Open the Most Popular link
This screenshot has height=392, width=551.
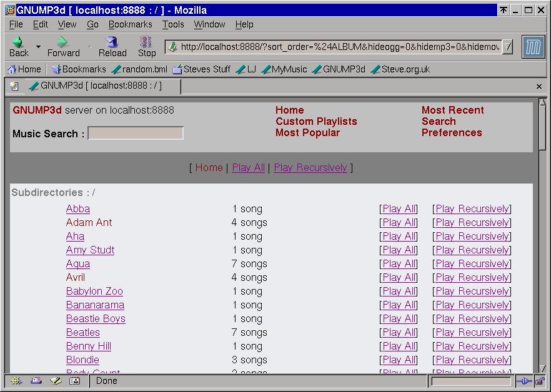coord(307,132)
